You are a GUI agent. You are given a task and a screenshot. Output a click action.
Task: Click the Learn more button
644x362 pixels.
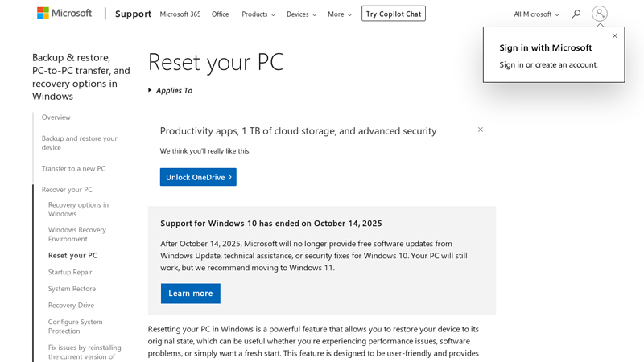pyautogui.click(x=191, y=294)
